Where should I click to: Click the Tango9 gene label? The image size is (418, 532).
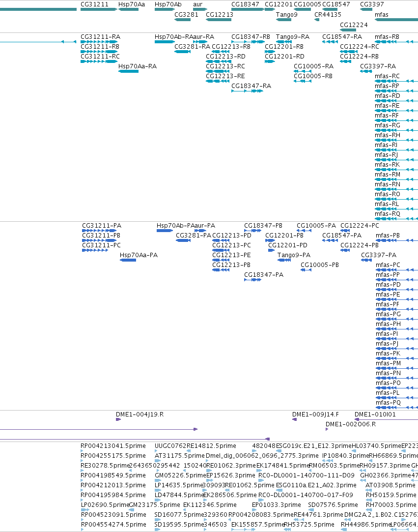pyautogui.click(x=287, y=15)
